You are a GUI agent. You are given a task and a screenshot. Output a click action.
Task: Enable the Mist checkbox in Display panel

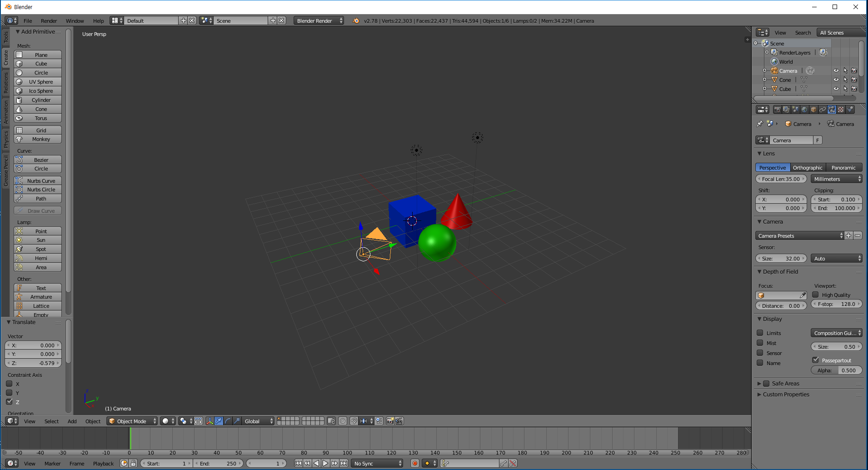pos(760,343)
